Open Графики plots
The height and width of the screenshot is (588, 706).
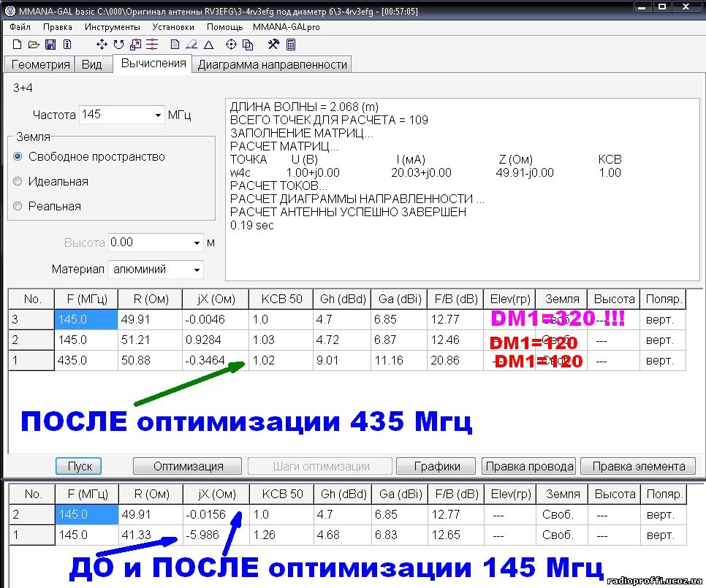pos(436,466)
